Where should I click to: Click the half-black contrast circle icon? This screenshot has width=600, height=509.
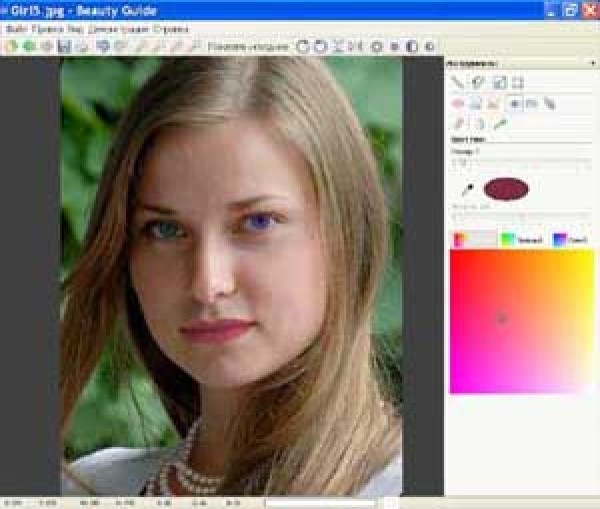click(x=412, y=47)
